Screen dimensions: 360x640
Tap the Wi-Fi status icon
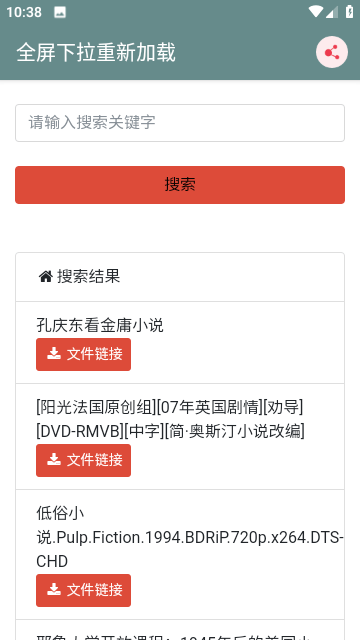click(x=315, y=11)
